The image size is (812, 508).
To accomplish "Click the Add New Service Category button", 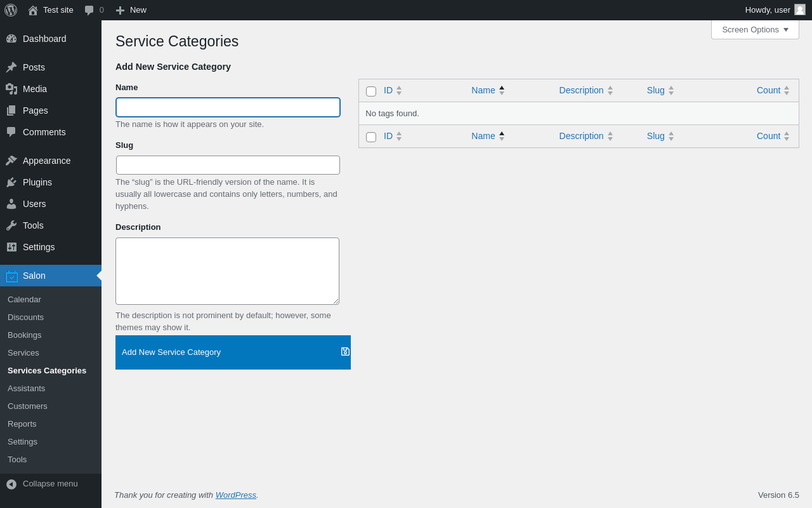I will pos(171,352).
